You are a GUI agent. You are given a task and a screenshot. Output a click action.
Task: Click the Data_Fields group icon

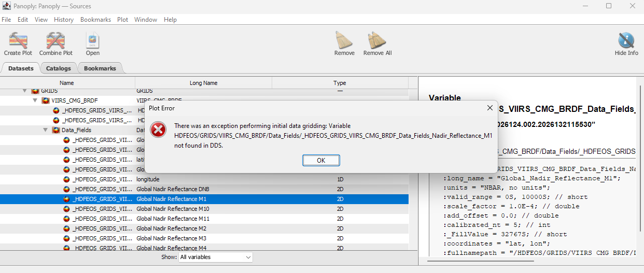coord(56,130)
